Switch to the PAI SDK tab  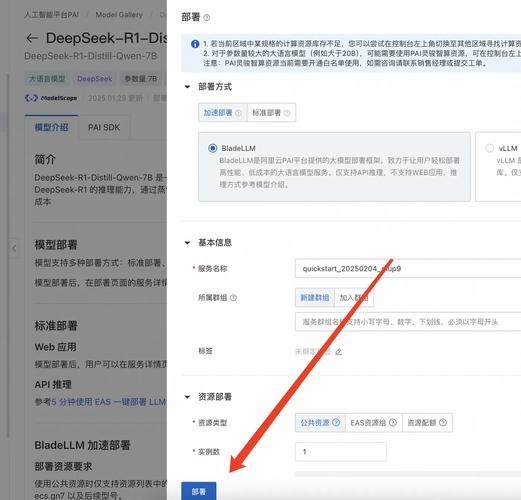click(x=104, y=127)
